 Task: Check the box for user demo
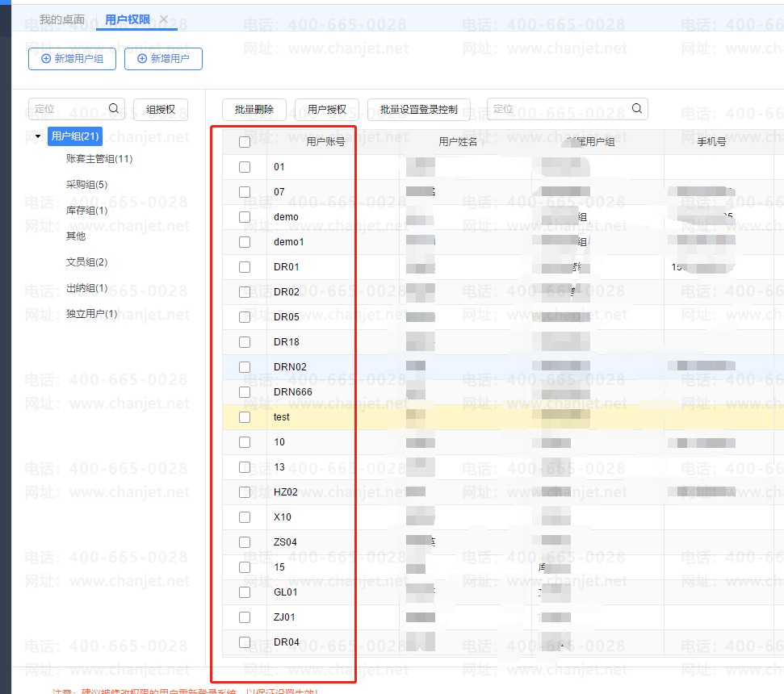coord(245,217)
